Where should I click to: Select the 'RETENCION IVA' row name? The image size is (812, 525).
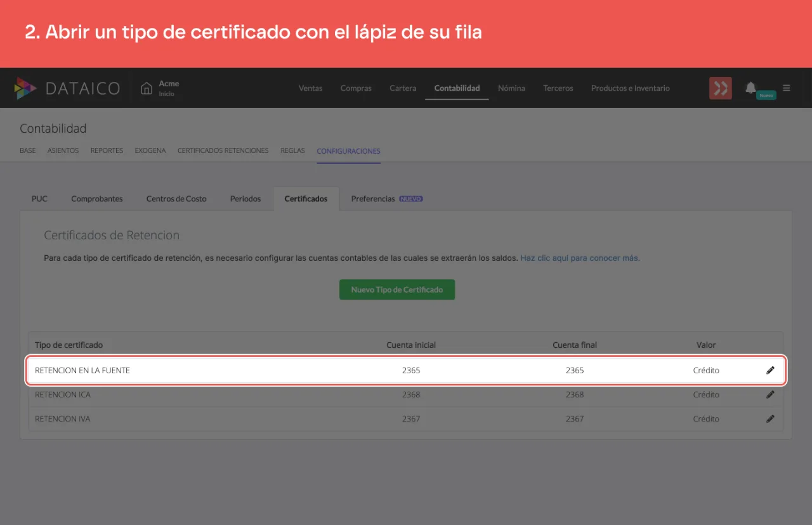tap(62, 418)
